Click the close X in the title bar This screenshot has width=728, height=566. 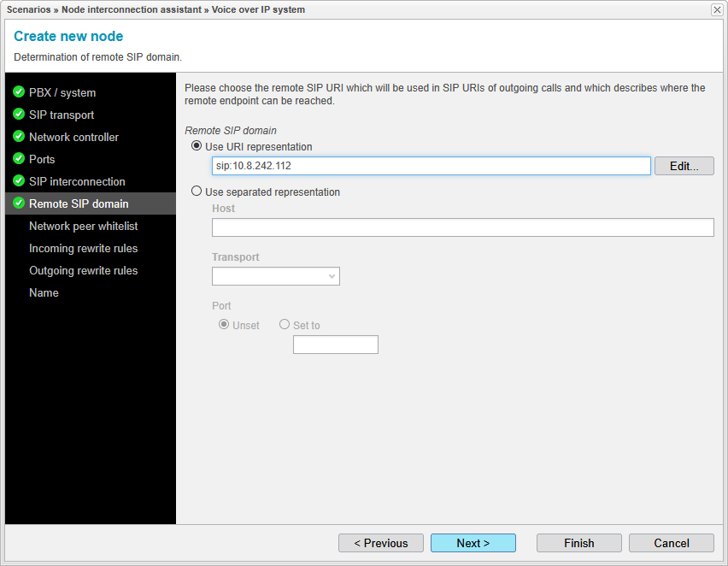click(x=716, y=9)
